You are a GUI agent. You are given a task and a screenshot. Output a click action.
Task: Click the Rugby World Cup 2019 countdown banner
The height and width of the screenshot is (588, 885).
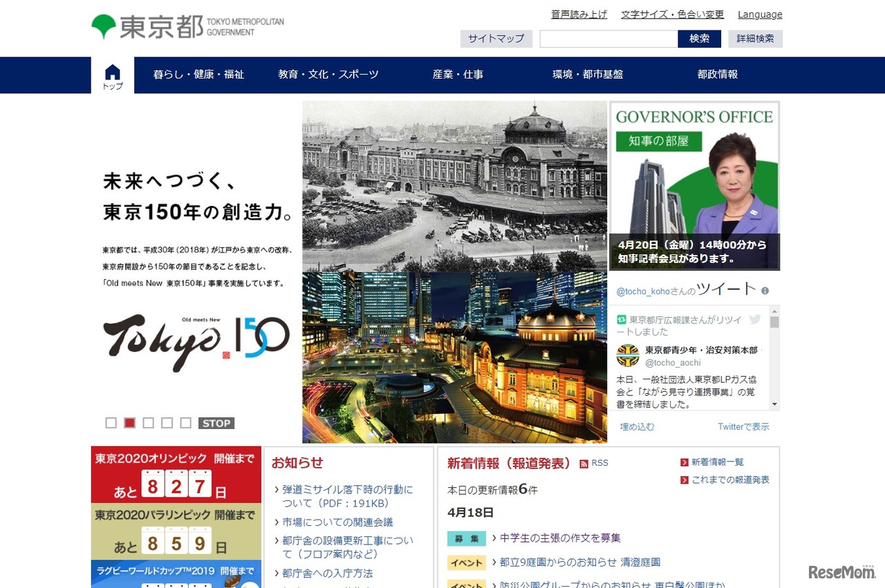click(176, 574)
